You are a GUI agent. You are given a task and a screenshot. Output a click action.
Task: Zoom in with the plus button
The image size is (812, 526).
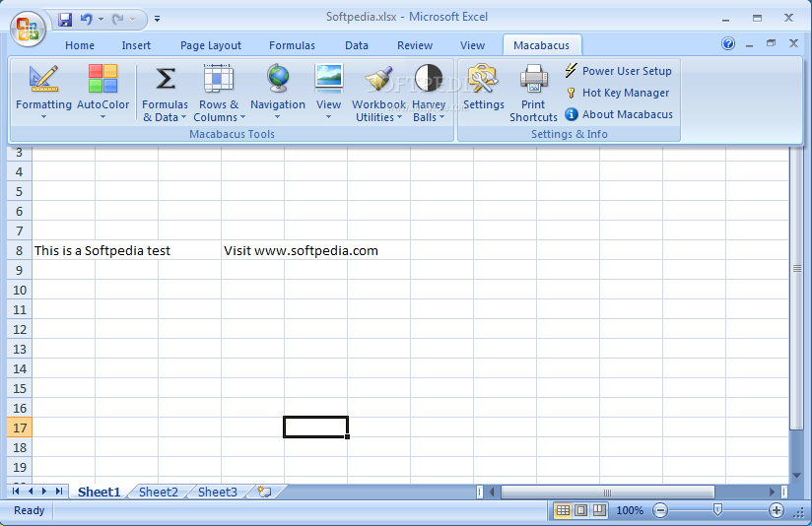(776, 510)
